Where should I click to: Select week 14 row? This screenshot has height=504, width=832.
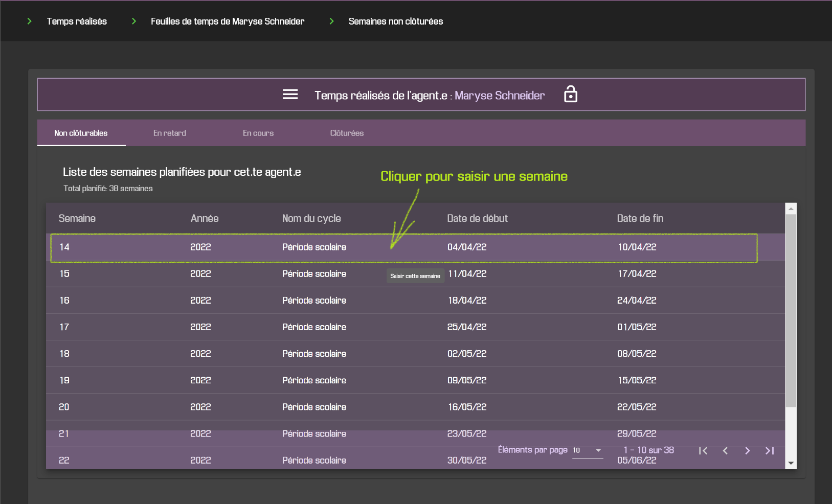(x=415, y=247)
